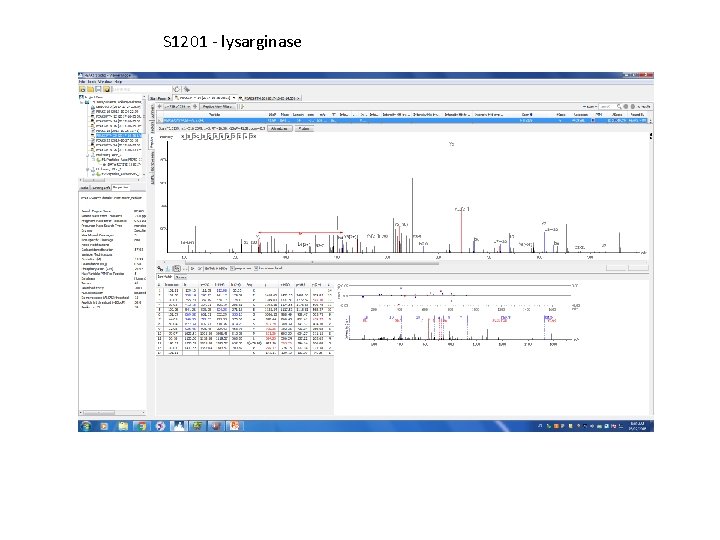Click the taskbar clock
Image resolution: width=720 pixels, height=540 pixels.
click(637, 426)
